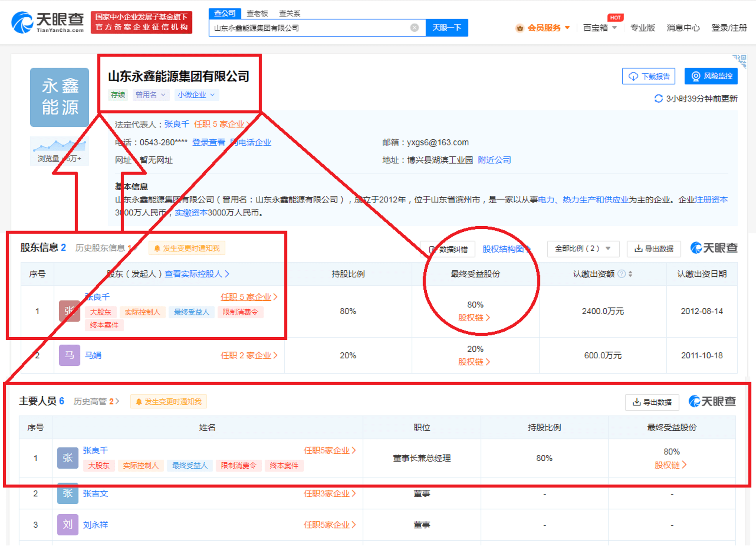Expand the 曾用名 dropdown tag
The height and width of the screenshot is (556, 756).
point(151,95)
